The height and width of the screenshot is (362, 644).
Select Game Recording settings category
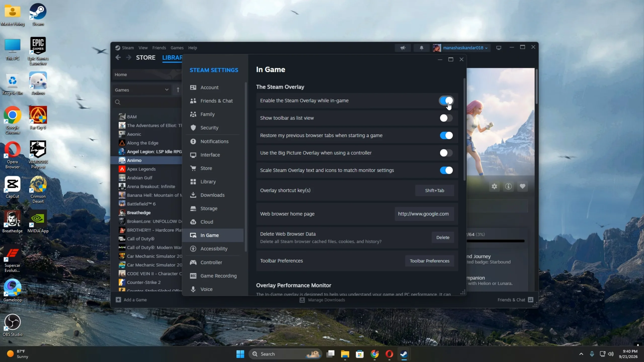pos(213,276)
